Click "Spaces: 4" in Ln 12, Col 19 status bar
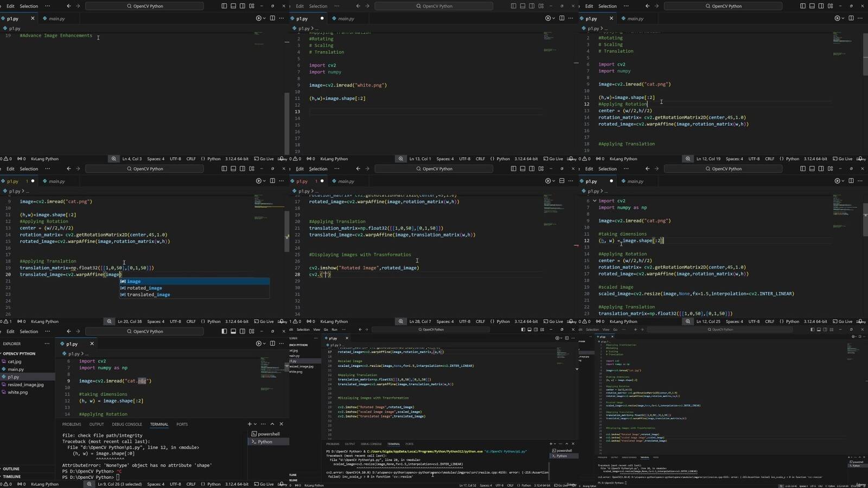Screen dimensions: 868x488 coord(734,159)
